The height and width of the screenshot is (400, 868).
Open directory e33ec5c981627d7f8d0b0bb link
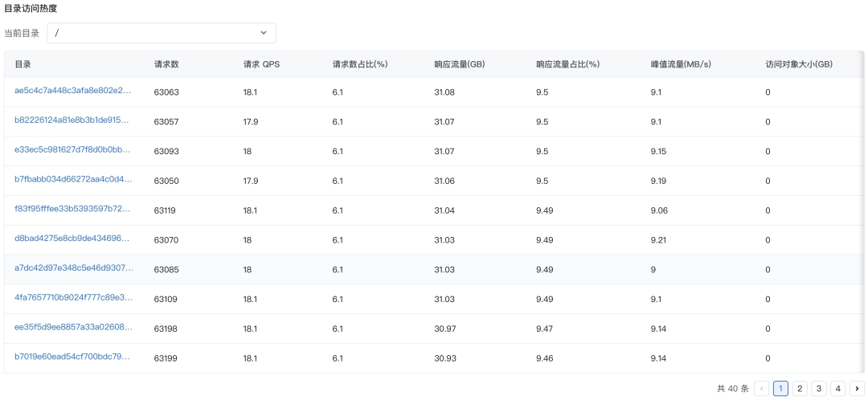pyautogui.click(x=73, y=149)
